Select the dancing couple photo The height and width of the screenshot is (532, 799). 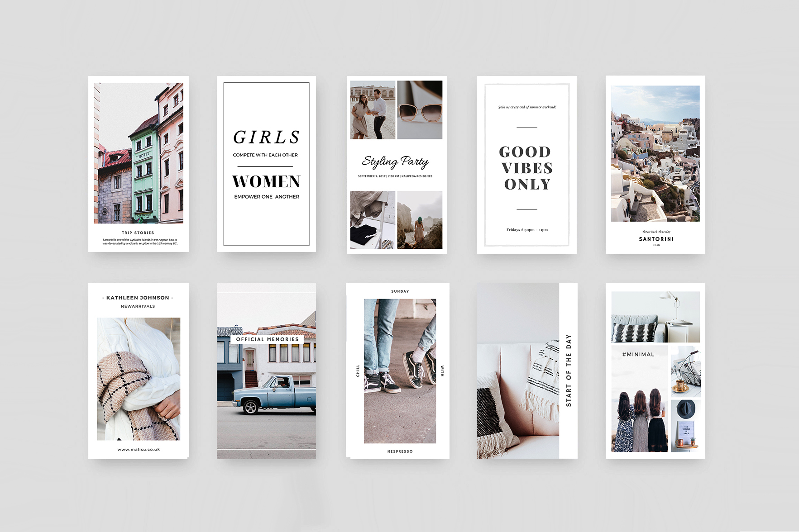coord(373,110)
